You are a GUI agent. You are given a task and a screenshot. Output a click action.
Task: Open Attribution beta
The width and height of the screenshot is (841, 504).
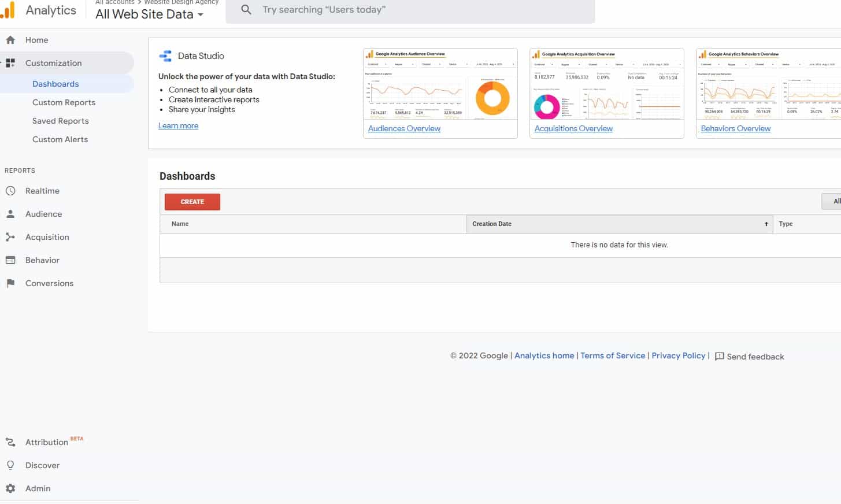click(54, 442)
